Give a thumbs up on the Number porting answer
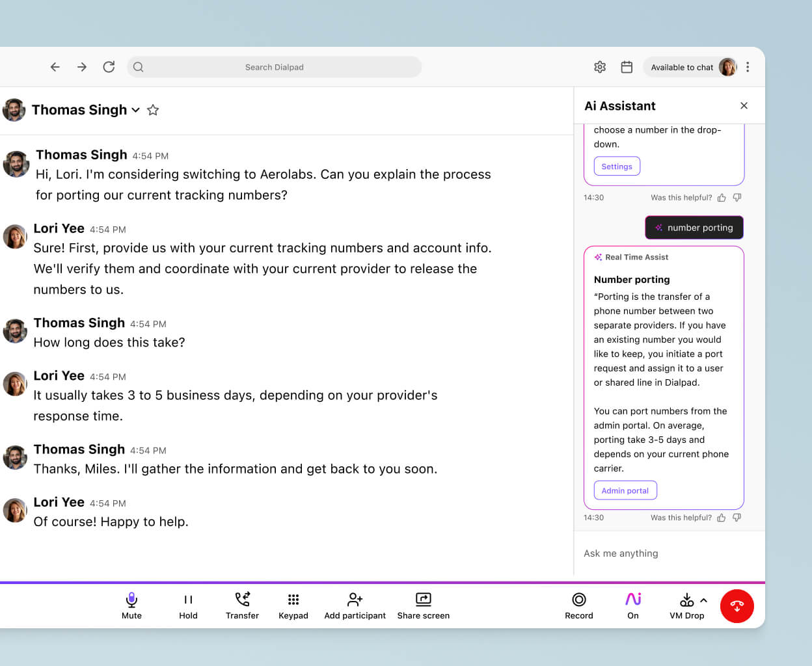The width and height of the screenshot is (812, 666). tap(722, 517)
